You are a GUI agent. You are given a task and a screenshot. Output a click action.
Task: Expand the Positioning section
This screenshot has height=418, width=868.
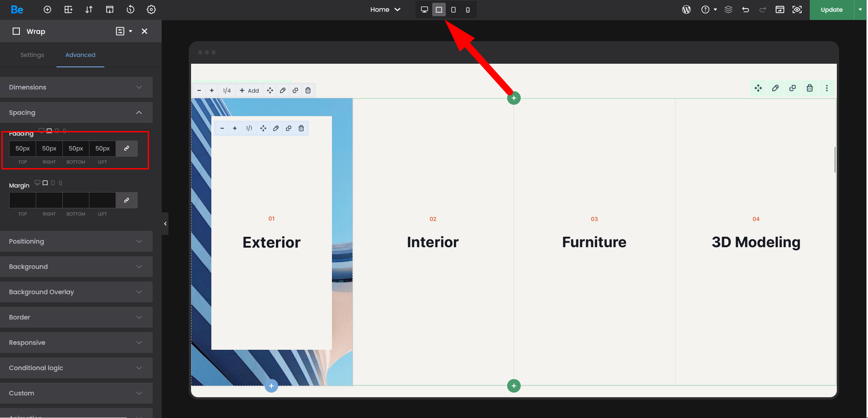(x=76, y=241)
